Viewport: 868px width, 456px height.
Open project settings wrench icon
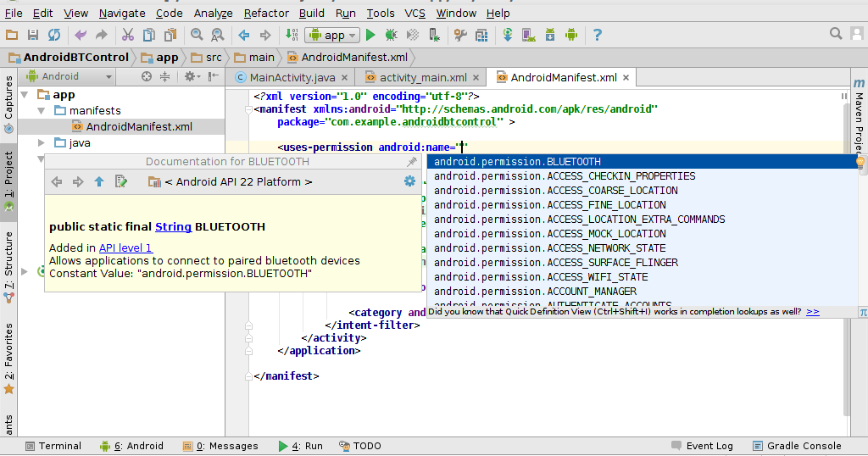(460, 36)
